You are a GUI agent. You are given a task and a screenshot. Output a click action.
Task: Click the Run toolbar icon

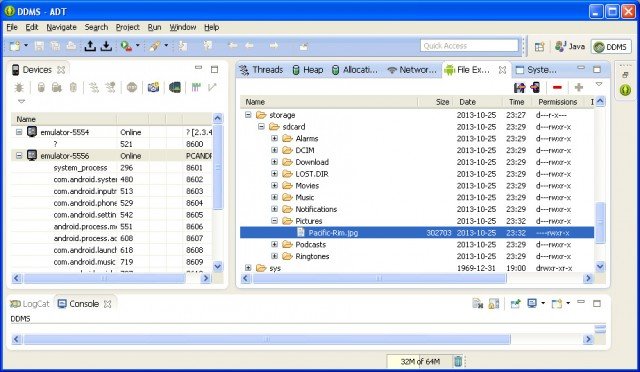[126, 46]
